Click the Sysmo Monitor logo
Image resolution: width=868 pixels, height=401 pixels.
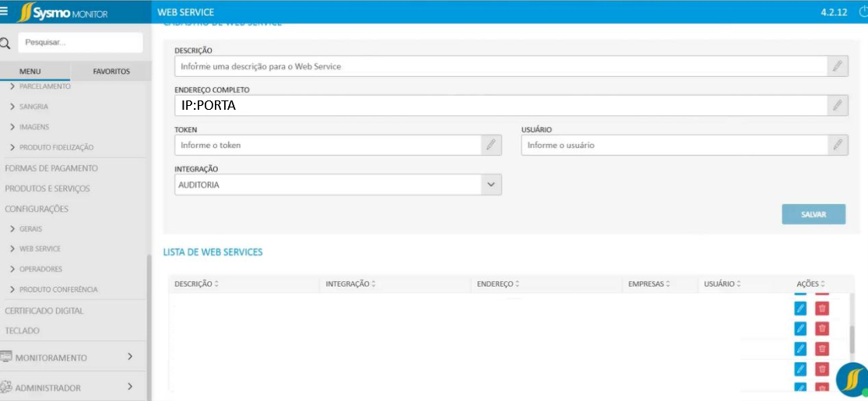coord(62,12)
